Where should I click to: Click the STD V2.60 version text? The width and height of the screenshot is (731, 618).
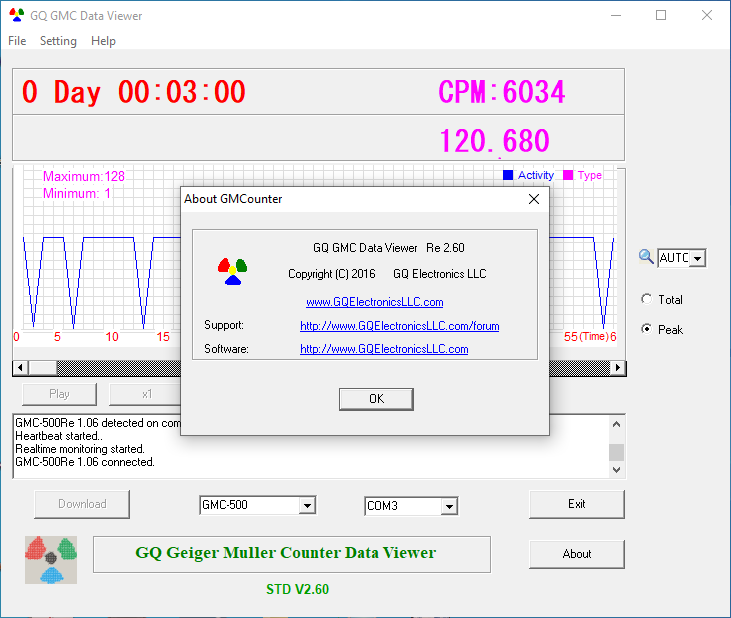[297, 589]
